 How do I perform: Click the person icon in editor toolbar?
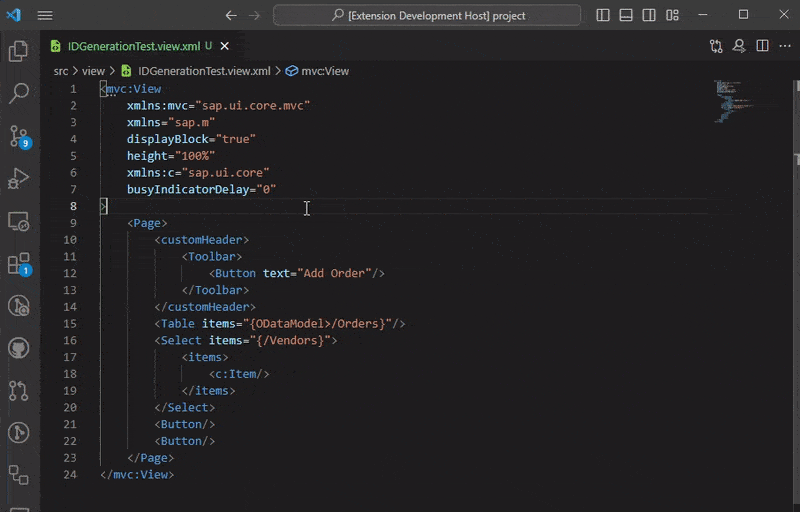[x=739, y=46]
